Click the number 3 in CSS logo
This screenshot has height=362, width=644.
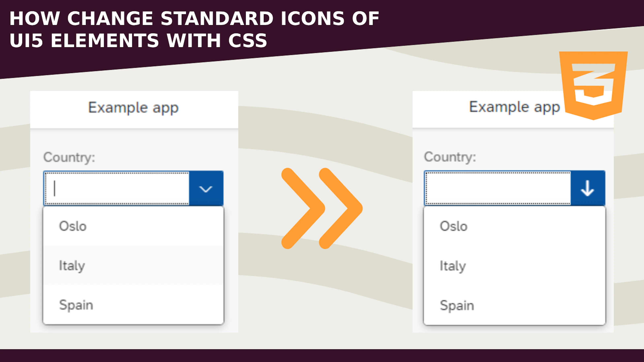coord(593,84)
